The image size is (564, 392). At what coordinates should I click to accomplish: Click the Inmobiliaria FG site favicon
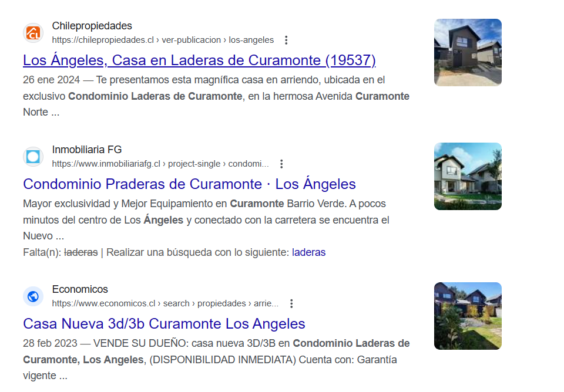[33, 157]
